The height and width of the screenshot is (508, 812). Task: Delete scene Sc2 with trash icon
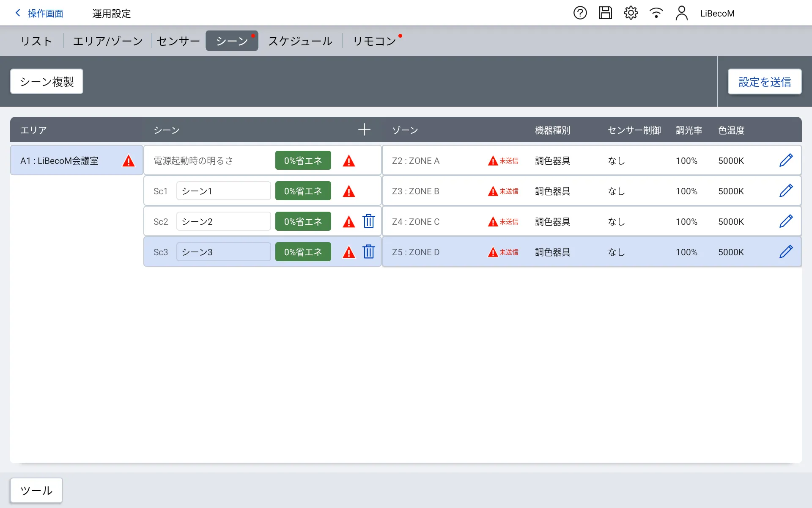click(x=369, y=221)
